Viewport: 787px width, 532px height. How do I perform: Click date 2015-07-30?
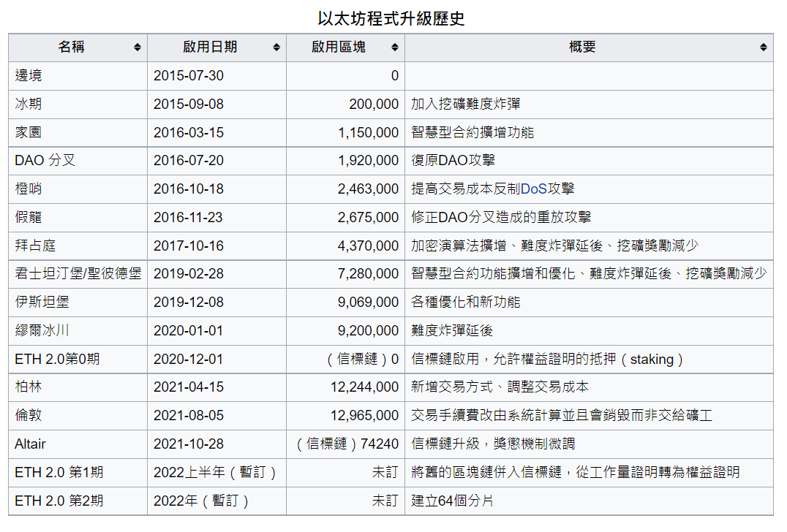point(189,76)
